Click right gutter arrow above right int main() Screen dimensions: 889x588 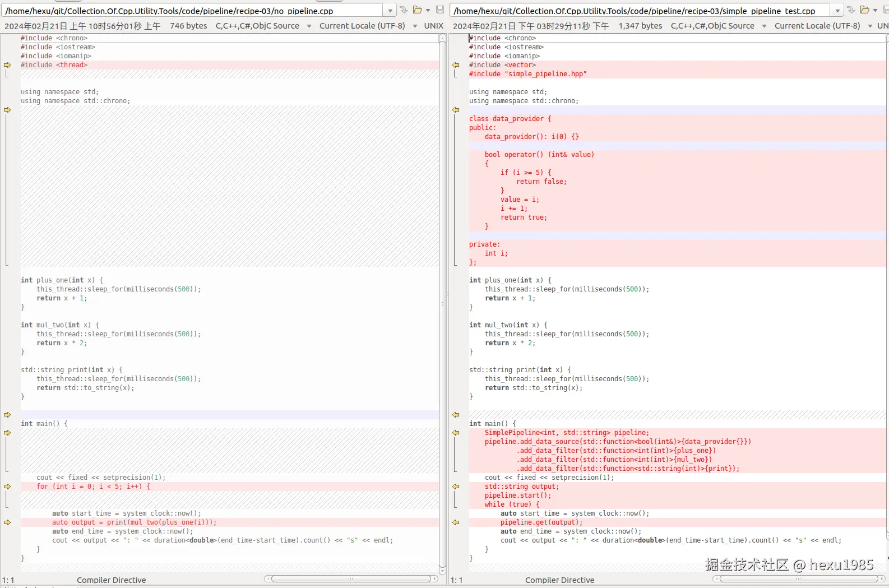456,415
